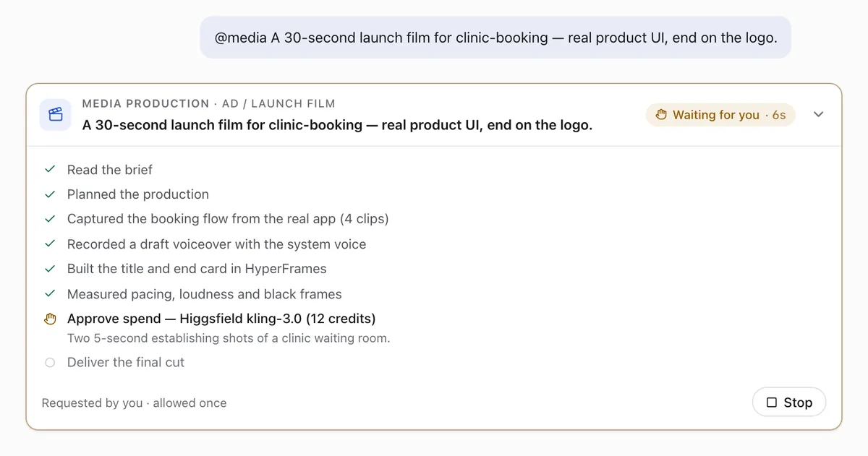Click the square stop icon inside Stop button
868x456 pixels.
click(772, 403)
